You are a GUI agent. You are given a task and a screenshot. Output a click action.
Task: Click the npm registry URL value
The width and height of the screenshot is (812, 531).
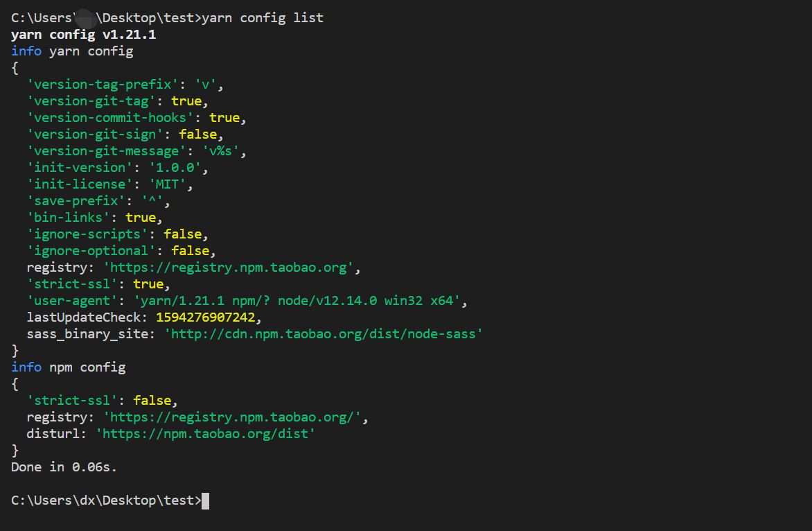(232, 417)
